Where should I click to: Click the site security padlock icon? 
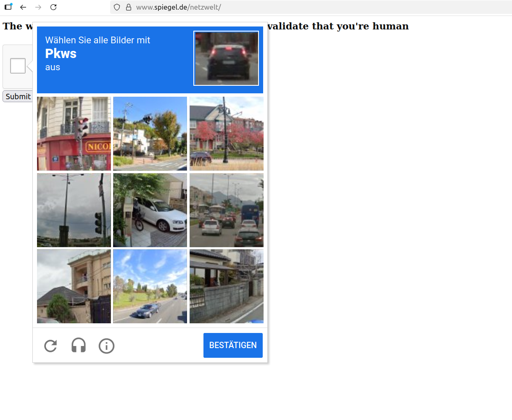[129, 7]
